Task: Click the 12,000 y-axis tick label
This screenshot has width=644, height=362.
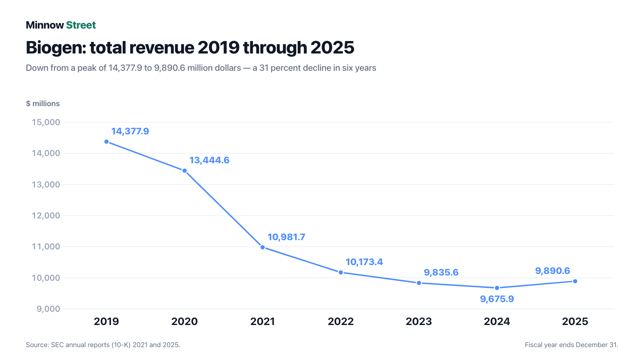Action: 46,216
